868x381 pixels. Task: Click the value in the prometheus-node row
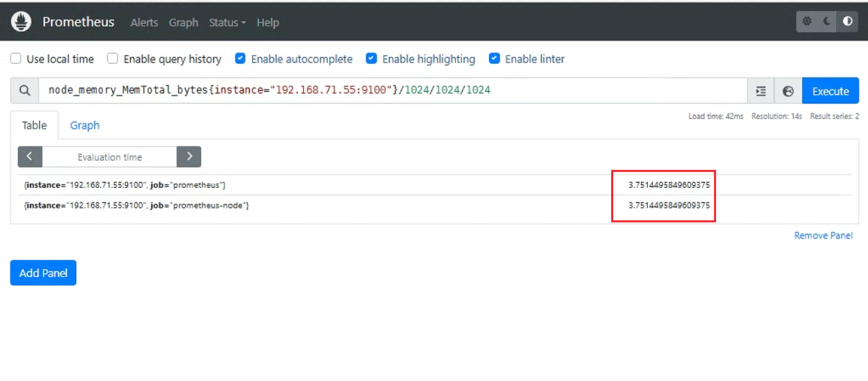coord(669,206)
